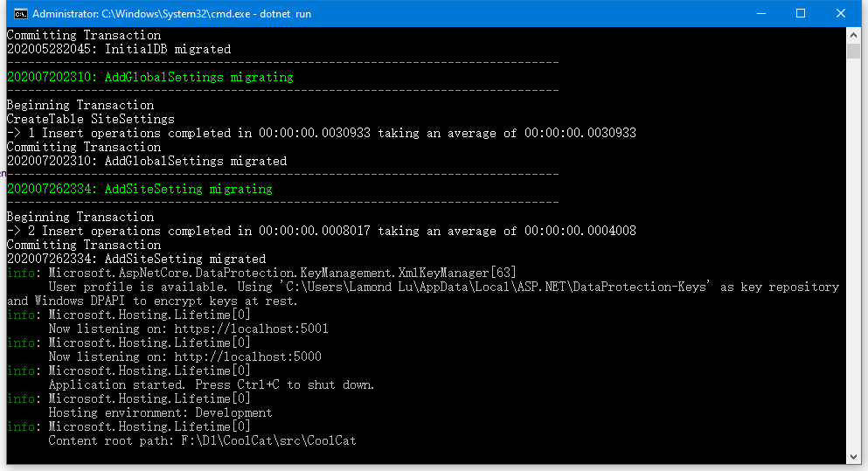Maximize the cmd.exe window

(801, 13)
